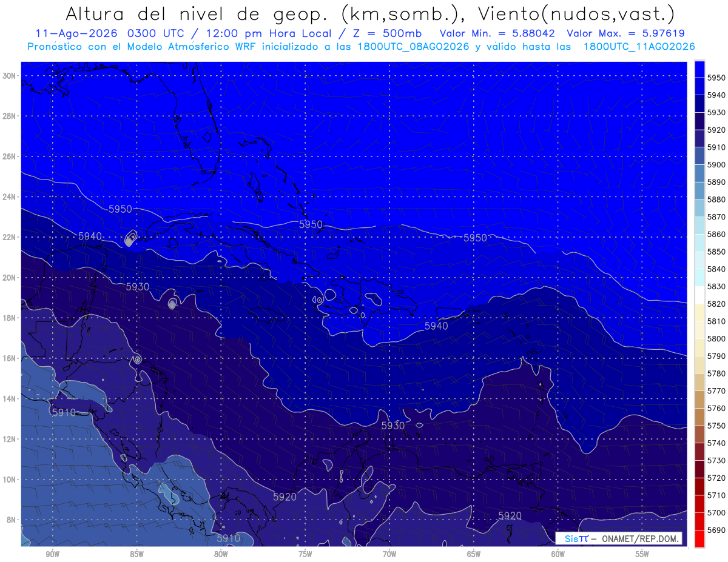Image resolution: width=728 pixels, height=562 pixels.
Task: Click the bright blue legend swatch above 5950
Action: [x=699, y=69]
